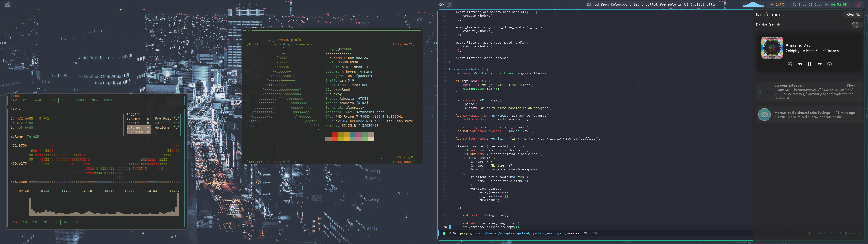This screenshot has width=868, height=244.
Task: Open the Marcus by Goldman Sachs notification
Action: point(809,115)
